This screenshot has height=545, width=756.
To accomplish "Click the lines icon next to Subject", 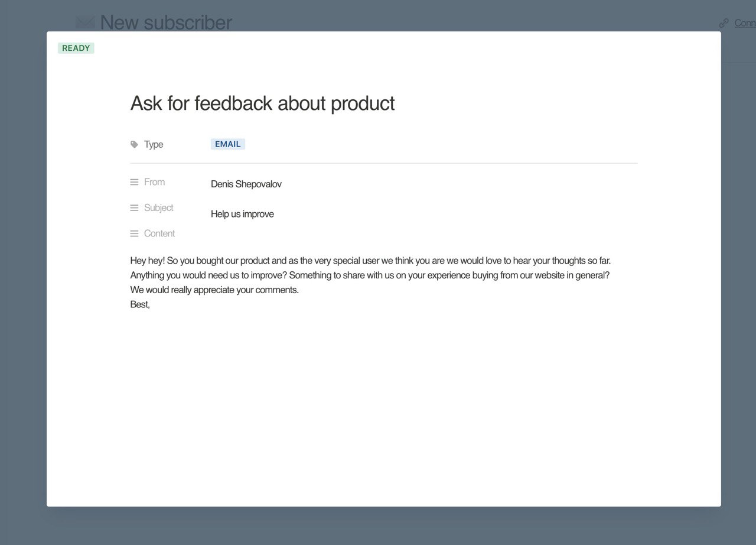I will coord(134,208).
